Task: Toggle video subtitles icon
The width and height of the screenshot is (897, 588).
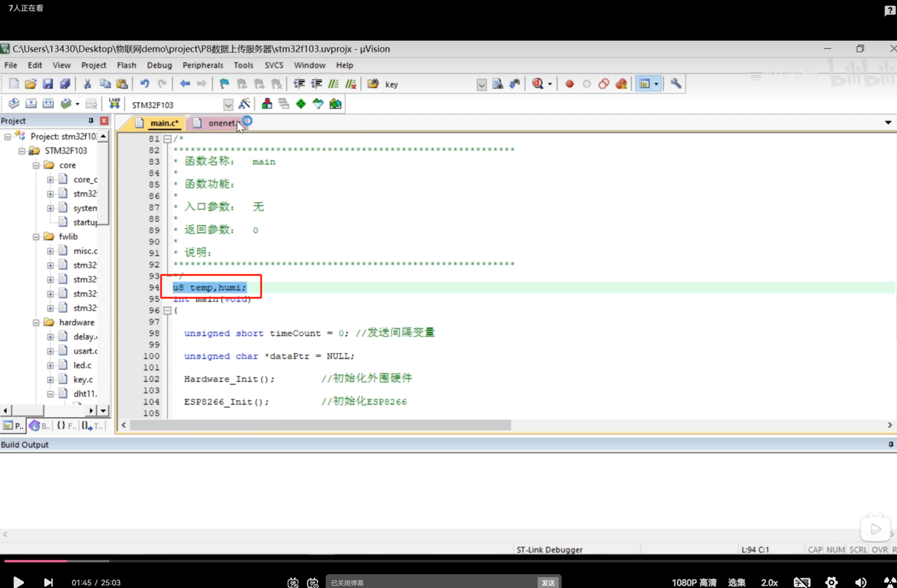Action: [x=802, y=582]
